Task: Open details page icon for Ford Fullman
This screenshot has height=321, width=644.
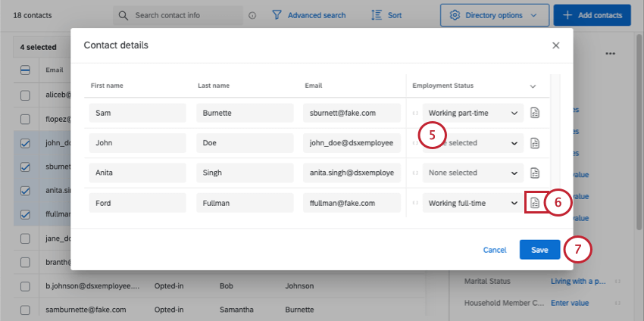Action: pyautogui.click(x=534, y=203)
